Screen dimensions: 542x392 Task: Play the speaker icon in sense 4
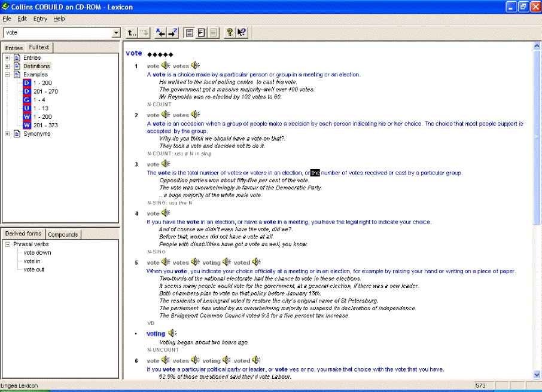pos(166,212)
